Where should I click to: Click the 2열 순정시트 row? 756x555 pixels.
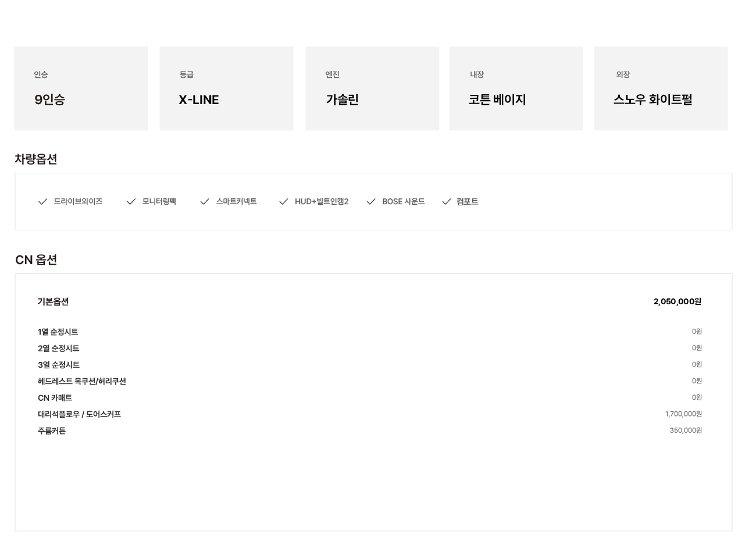(x=370, y=348)
